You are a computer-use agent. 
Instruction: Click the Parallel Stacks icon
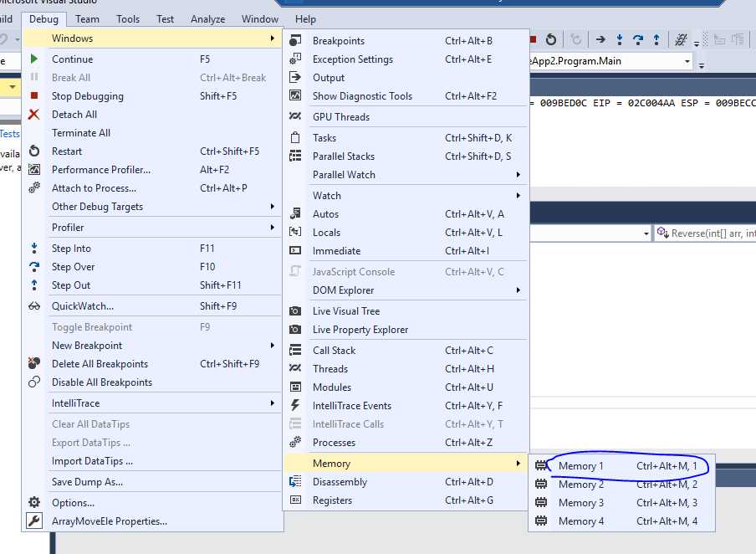(295, 156)
